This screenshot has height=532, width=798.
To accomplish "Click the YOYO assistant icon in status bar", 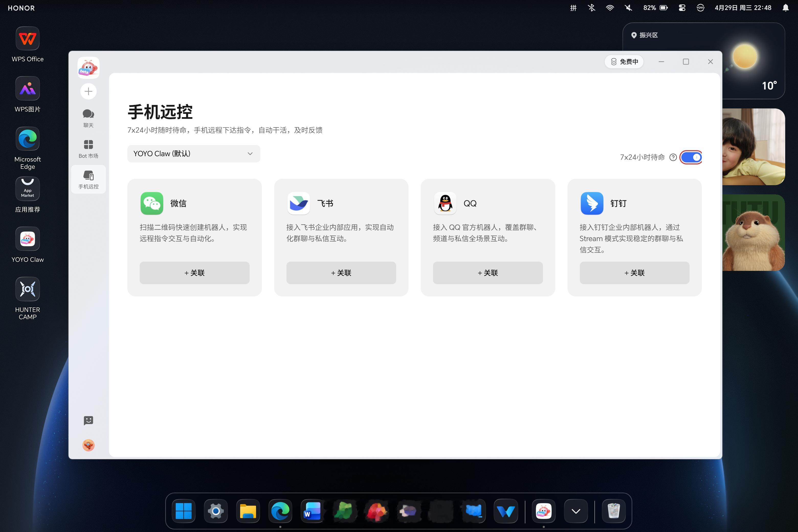I will click(x=700, y=8).
